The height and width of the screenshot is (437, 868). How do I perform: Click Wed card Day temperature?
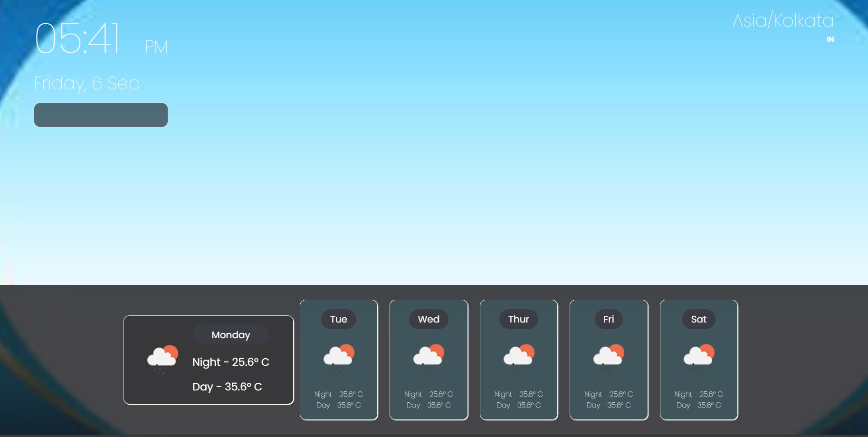(429, 405)
